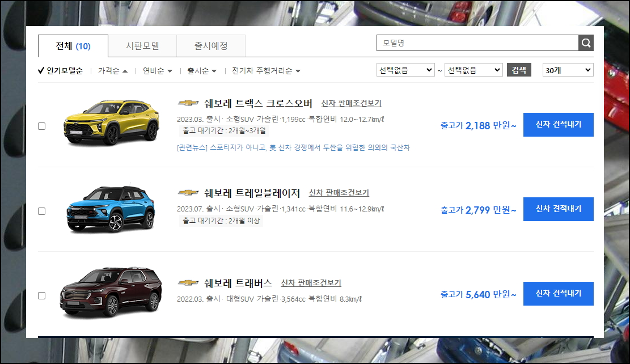Click 출고 대기기간 : 2개월~3개월 label
The height and width of the screenshot is (364, 630).
click(224, 130)
